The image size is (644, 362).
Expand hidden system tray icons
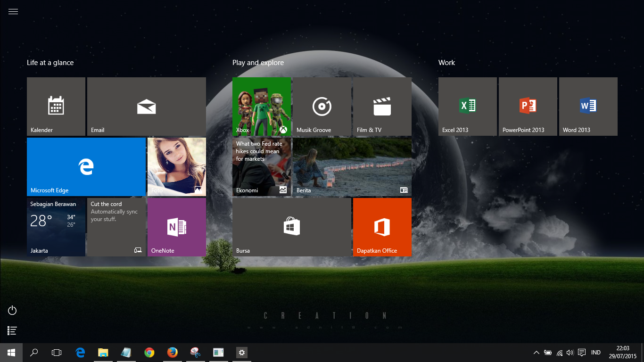(536, 352)
